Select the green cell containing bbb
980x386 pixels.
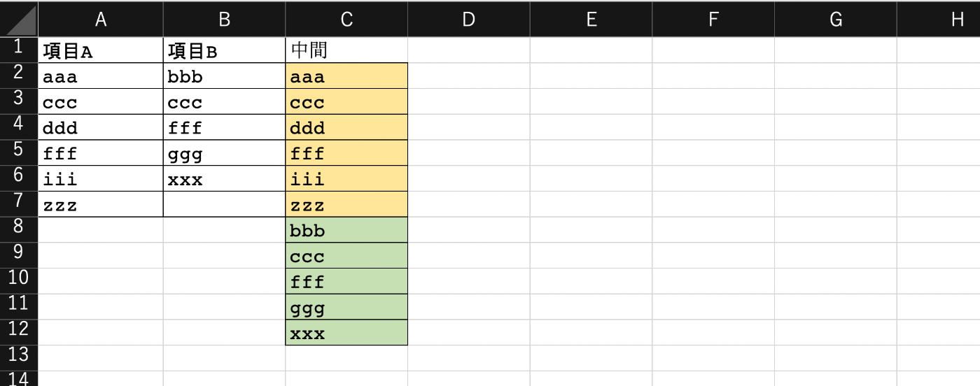point(346,230)
